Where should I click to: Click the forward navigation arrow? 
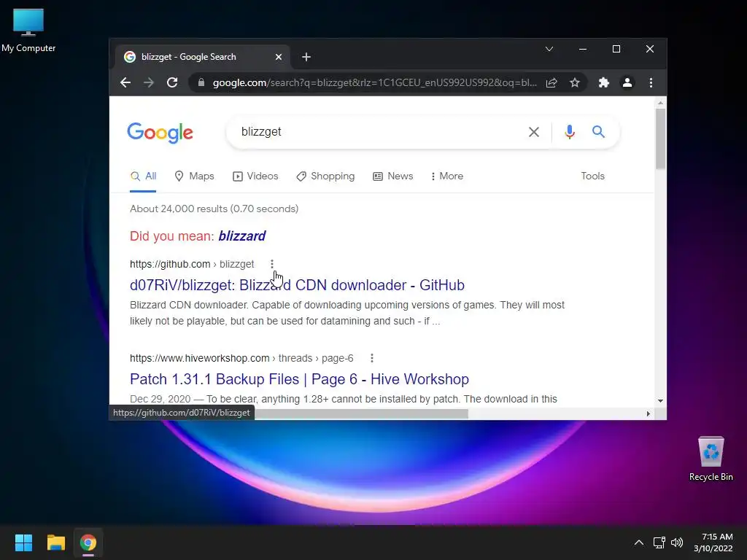click(149, 82)
